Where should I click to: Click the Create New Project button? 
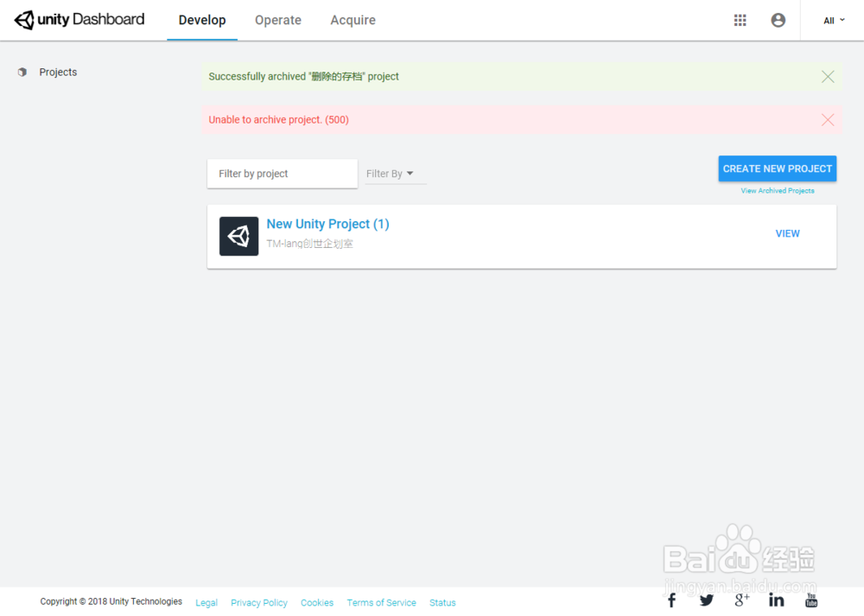777,168
